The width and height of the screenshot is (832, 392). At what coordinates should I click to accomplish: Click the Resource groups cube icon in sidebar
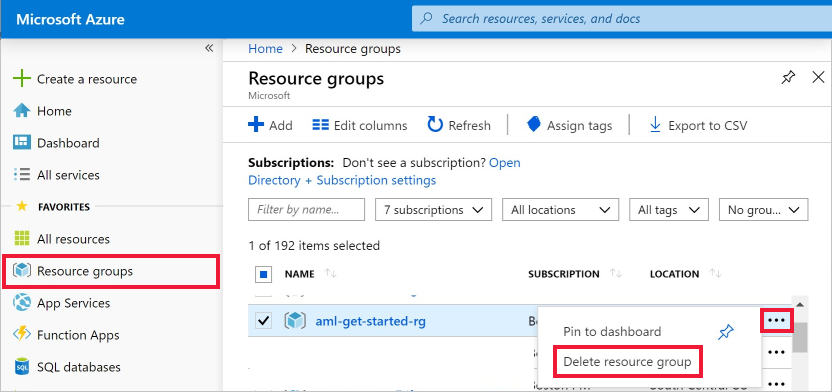click(22, 271)
